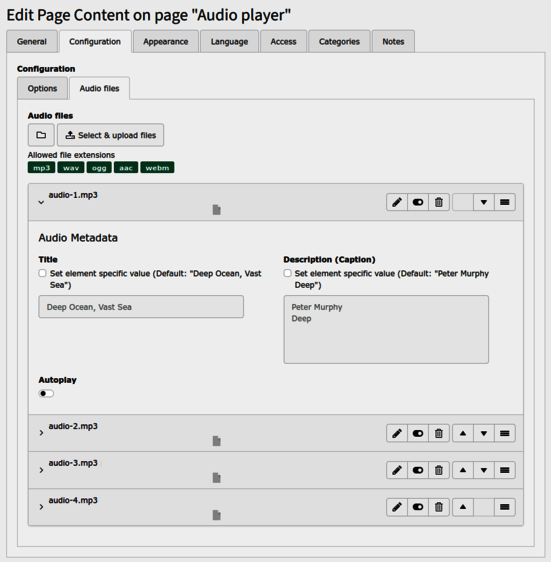Move audio-2.mp3 down with arrow icon
551x562 pixels.
click(x=484, y=433)
